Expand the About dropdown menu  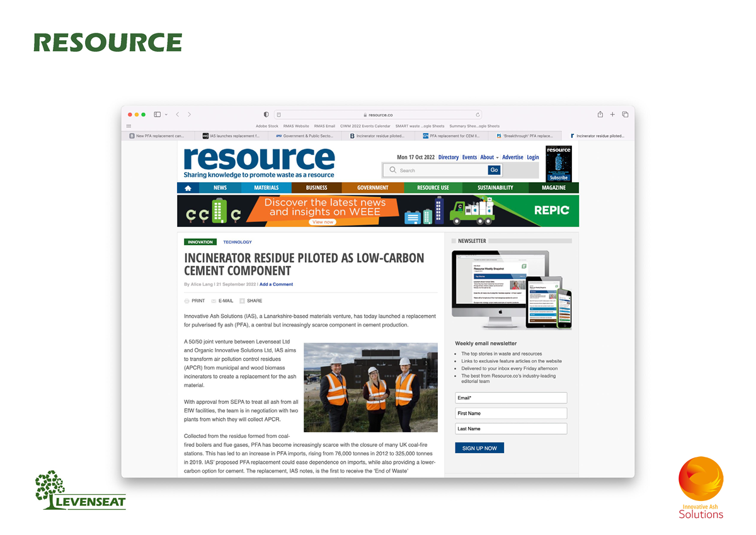(490, 157)
